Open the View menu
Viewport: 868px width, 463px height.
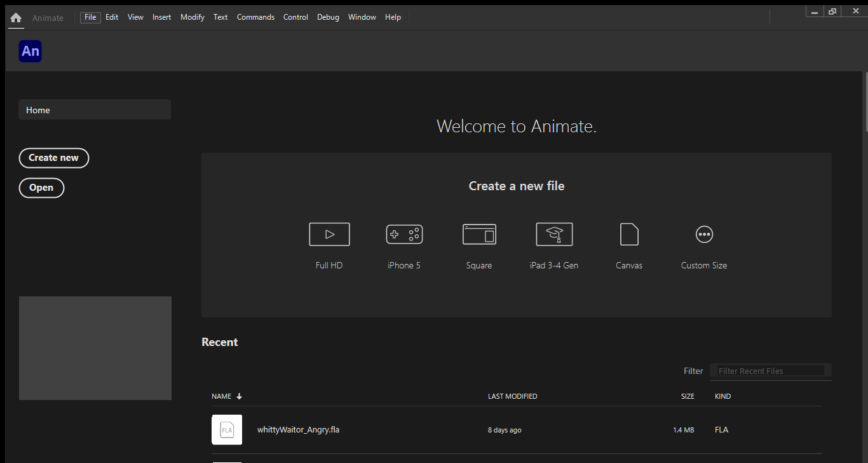[x=135, y=17]
